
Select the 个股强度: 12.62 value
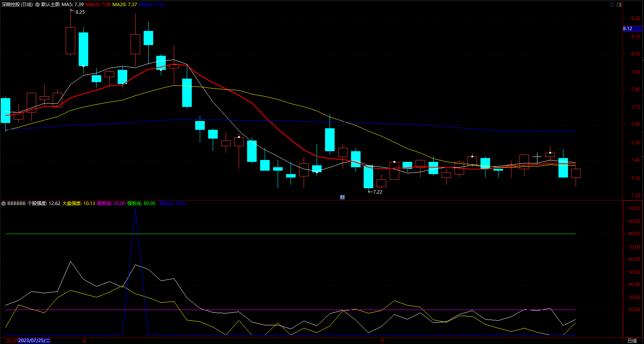44,203
